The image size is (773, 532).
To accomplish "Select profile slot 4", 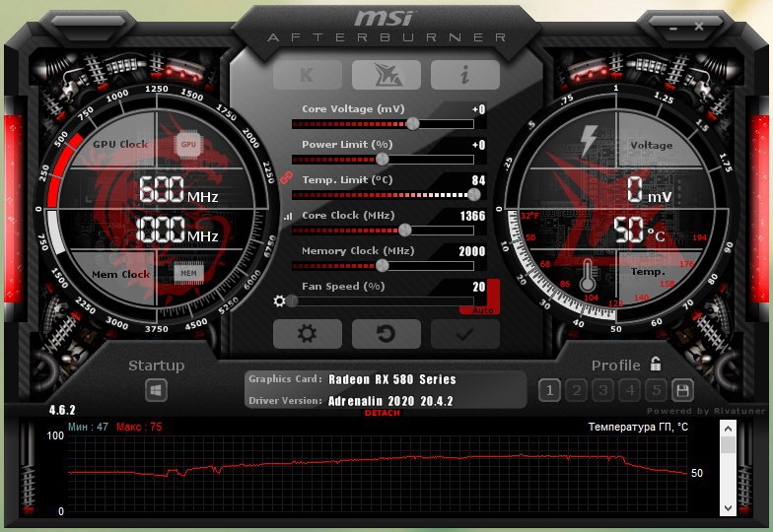I will (x=629, y=390).
